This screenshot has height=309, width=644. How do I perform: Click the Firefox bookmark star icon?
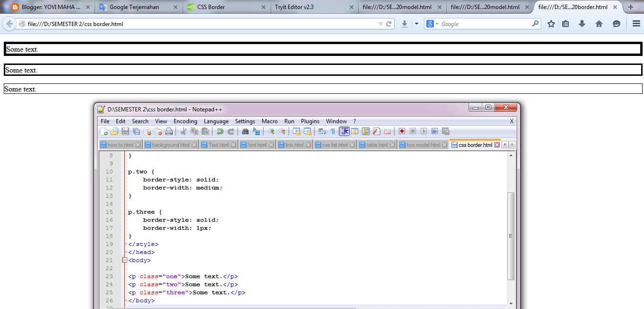coord(551,24)
